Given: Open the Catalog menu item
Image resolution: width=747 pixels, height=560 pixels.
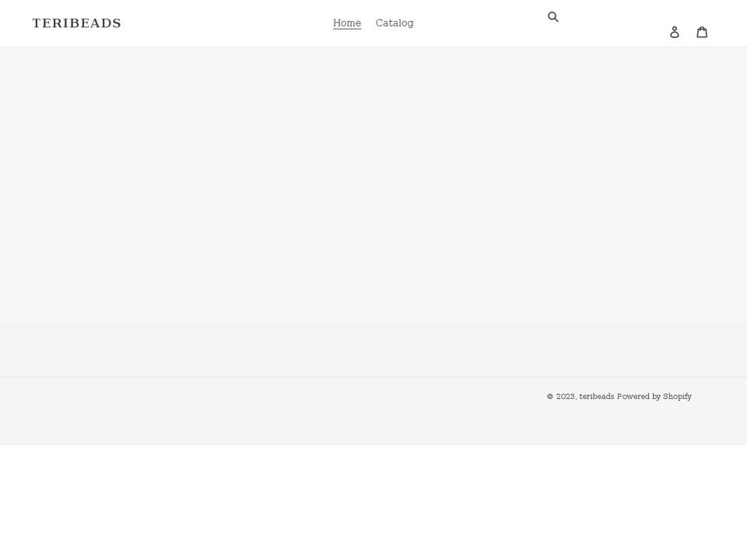Looking at the screenshot, I should (395, 23).
